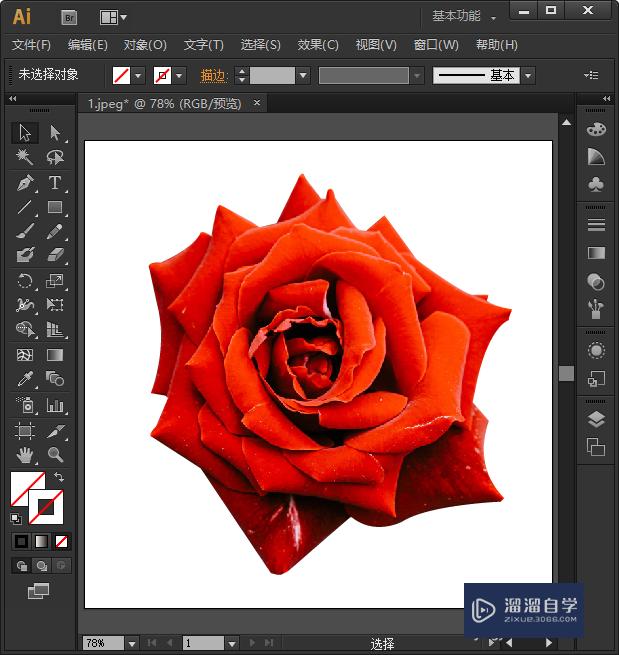
Task: Open the arrange documents dropdown
Action: pyautogui.click(x=113, y=18)
